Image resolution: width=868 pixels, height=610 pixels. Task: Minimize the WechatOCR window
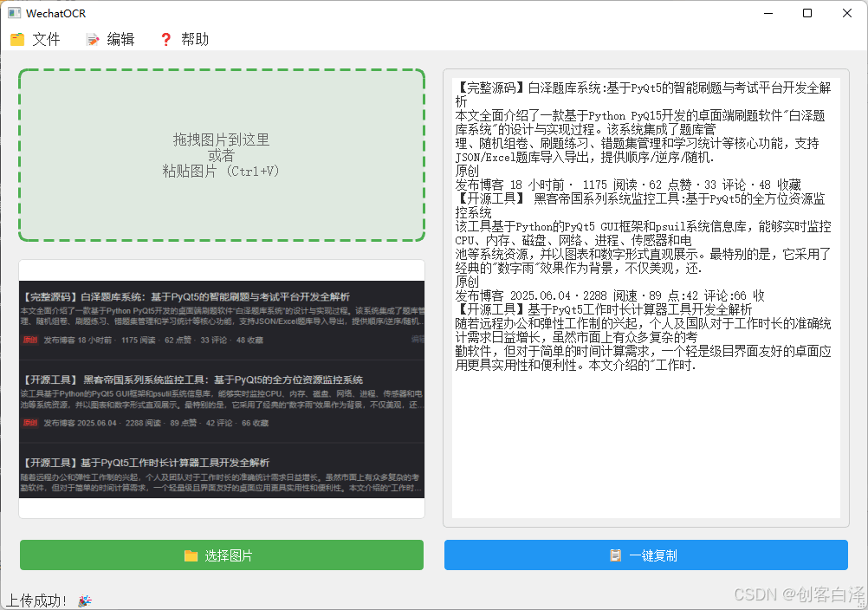768,13
